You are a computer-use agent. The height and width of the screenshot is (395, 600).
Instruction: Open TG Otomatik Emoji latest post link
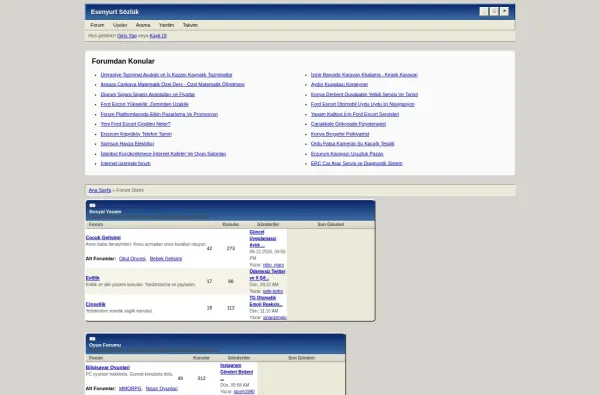(266, 301)
